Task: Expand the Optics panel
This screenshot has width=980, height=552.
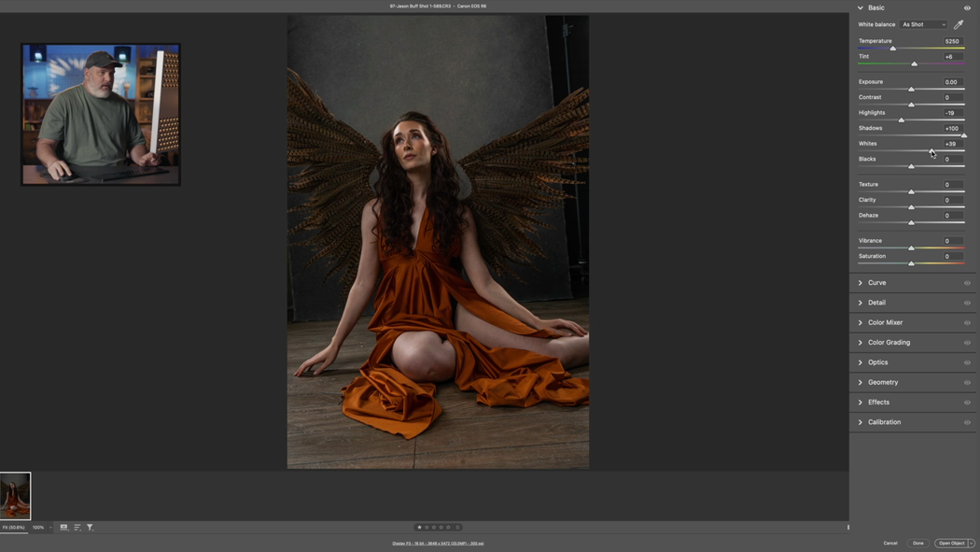Action: (861, 363)
